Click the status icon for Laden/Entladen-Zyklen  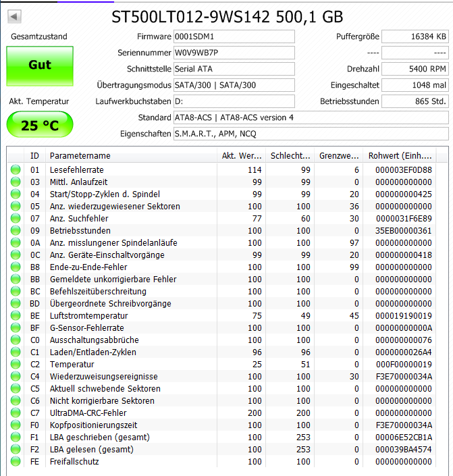click(16, 352)
